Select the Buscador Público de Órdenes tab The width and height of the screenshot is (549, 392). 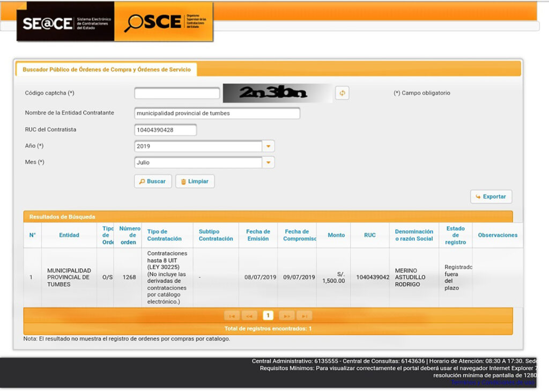click(x=107, y=70)
